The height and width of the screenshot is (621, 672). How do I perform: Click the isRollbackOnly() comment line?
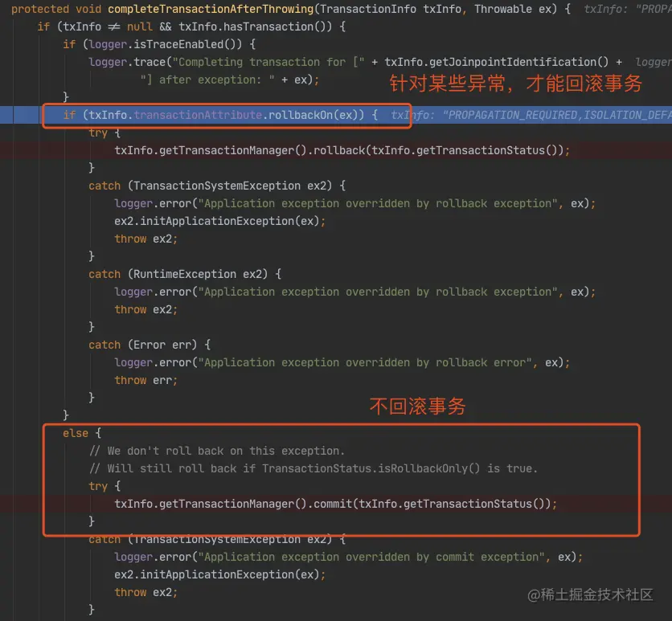click(x=313, y=468)
